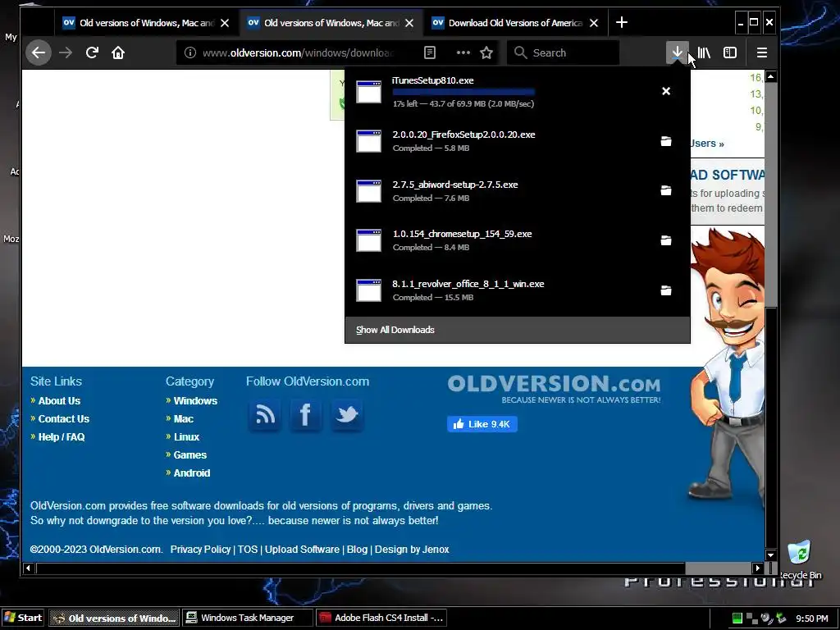This screenshot has height=630, width=840.
Task: Click the Forward navigation arrow
Action: tap(66, 52)
